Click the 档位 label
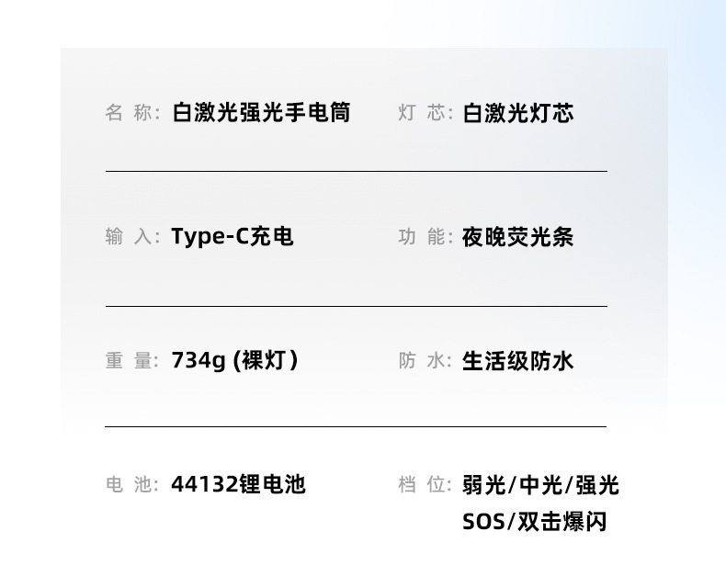This screenshot has width=726, height=588. click(425, 484)
